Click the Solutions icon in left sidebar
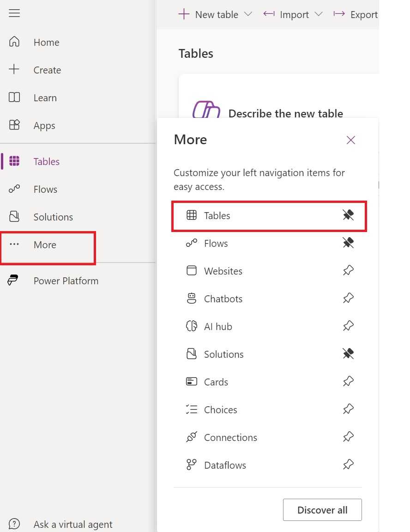This screenshot has width=410, height=532. point(14,216)
